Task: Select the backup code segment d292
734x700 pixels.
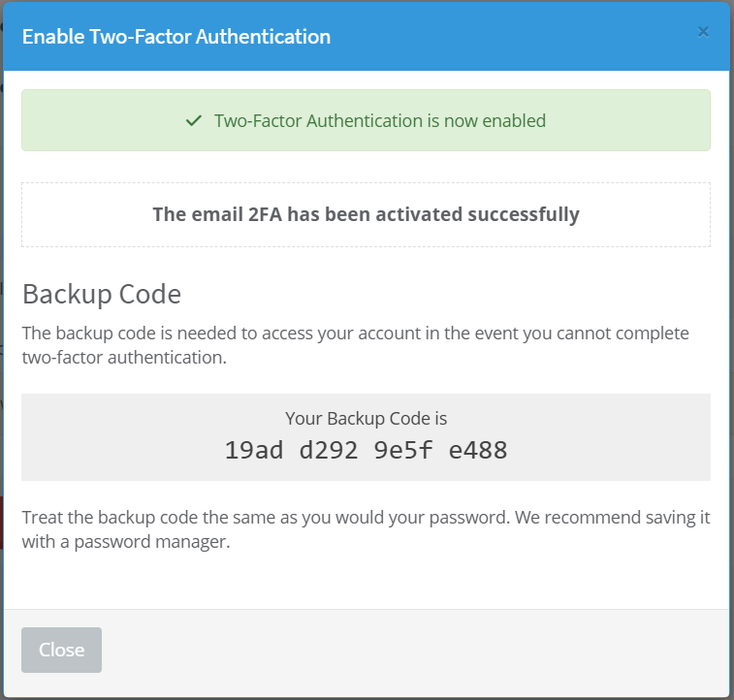Action: pyautogui.click(x=329, y=450)
